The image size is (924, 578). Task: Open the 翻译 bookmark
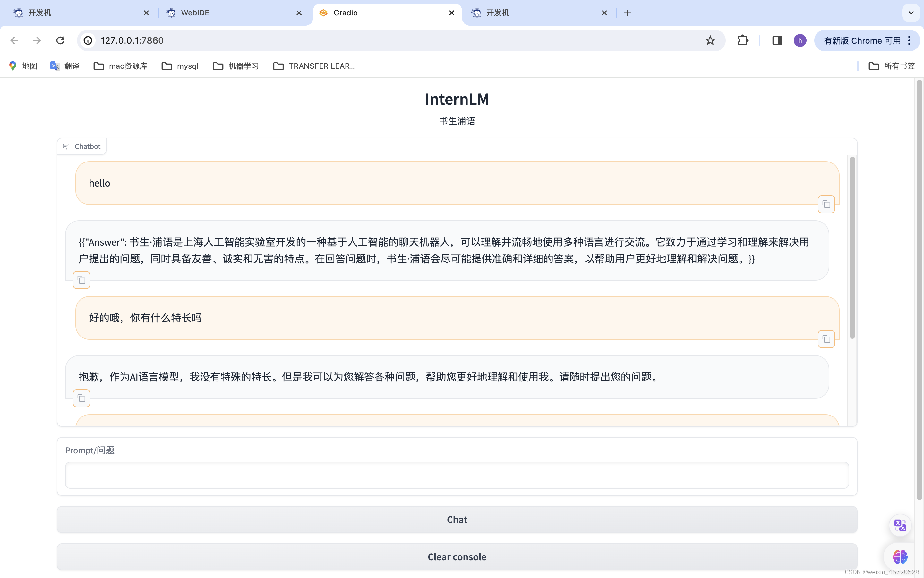click(x=65, y=66)
